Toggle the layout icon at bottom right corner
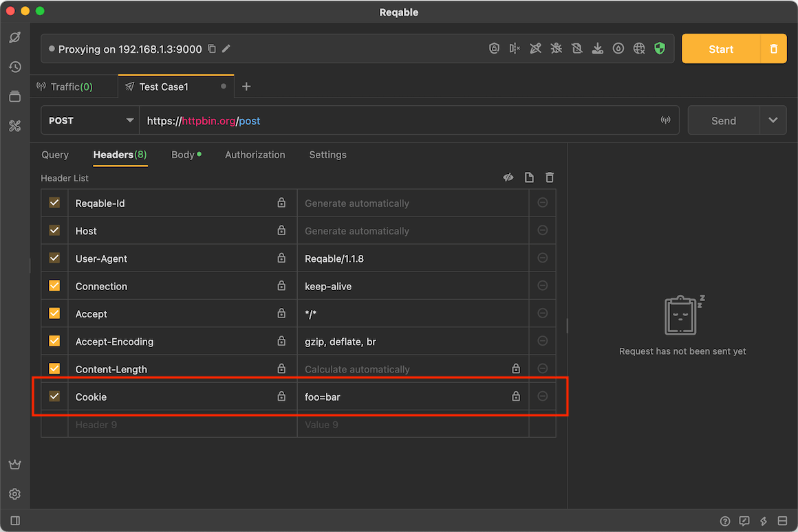 coord(783,521)
